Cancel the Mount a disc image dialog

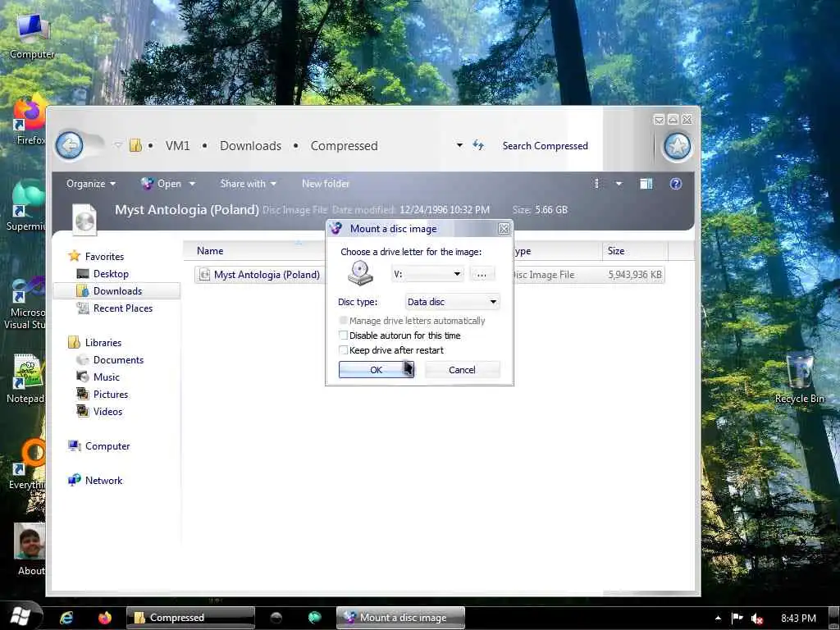tap(462, 370)
